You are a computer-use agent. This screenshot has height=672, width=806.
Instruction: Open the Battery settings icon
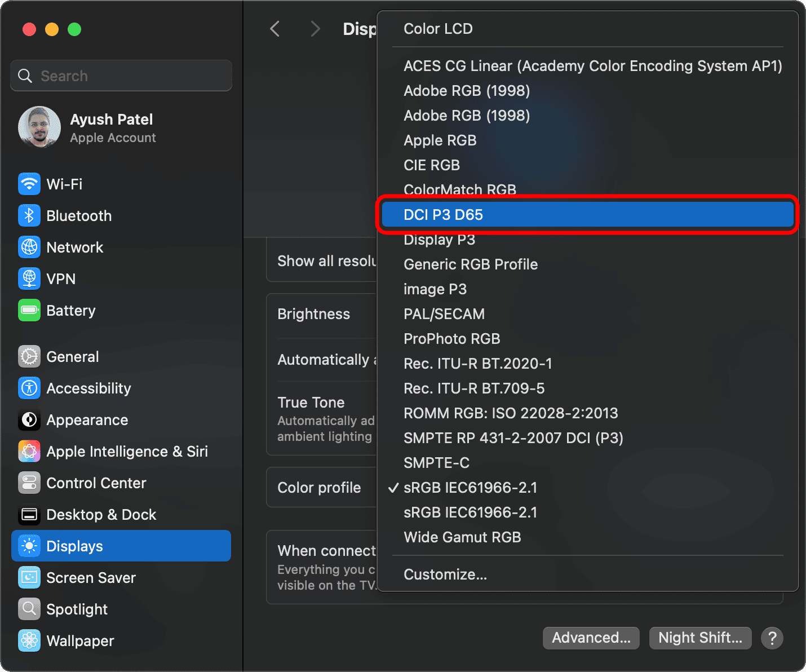click(x=29, y=310)
